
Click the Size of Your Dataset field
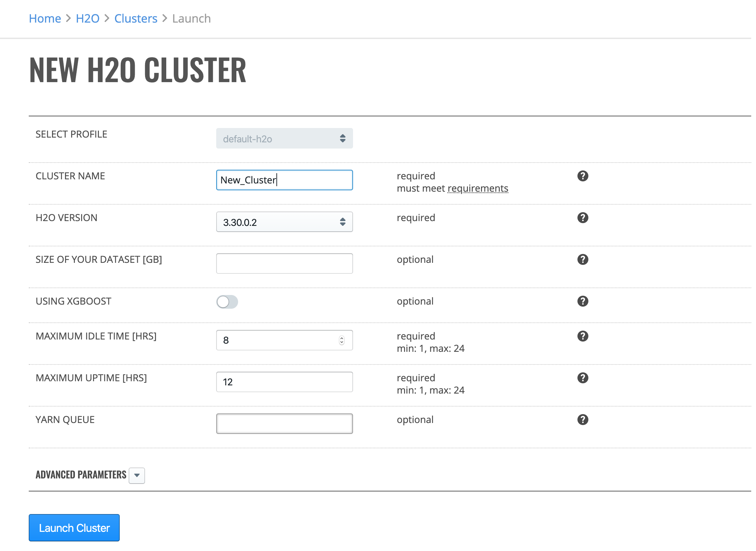click(x=284, y=264)
